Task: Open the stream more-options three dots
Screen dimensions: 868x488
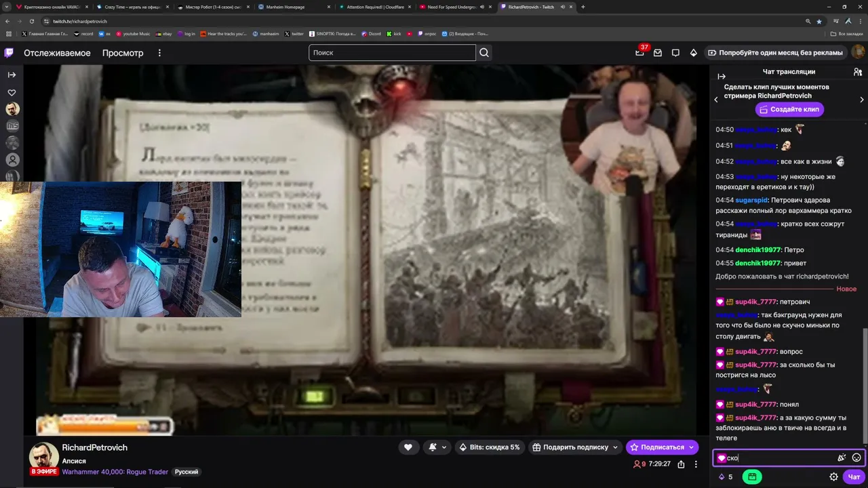Action: click(696, 464)
